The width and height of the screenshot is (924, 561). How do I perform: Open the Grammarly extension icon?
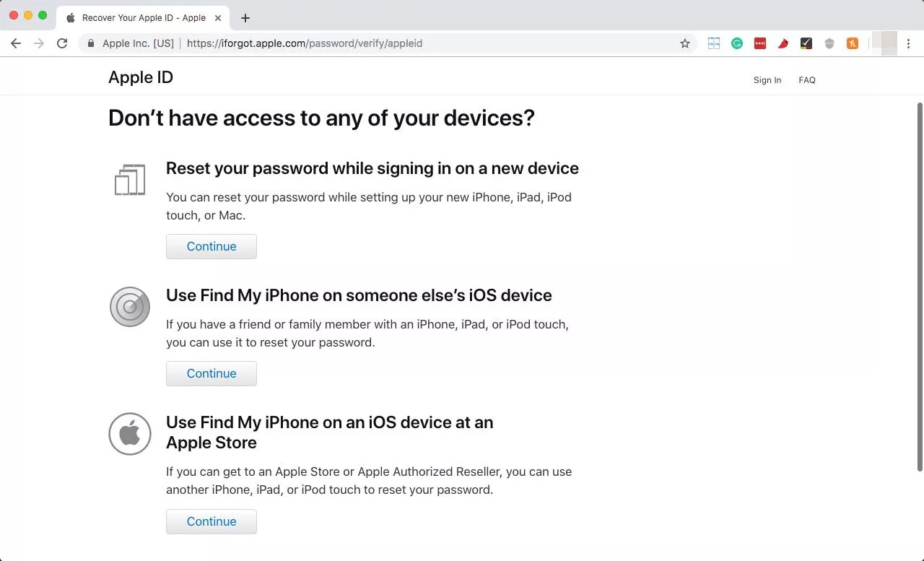pyautogui.click(x=736, y=43)
